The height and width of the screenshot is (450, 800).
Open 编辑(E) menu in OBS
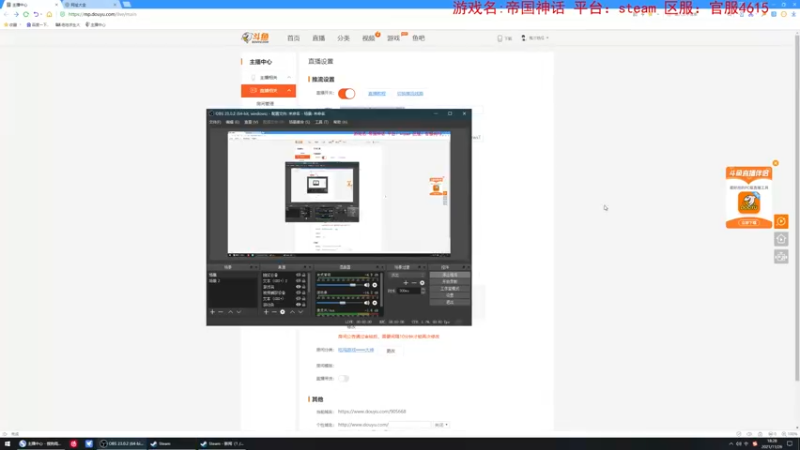[x=232, y=122]
